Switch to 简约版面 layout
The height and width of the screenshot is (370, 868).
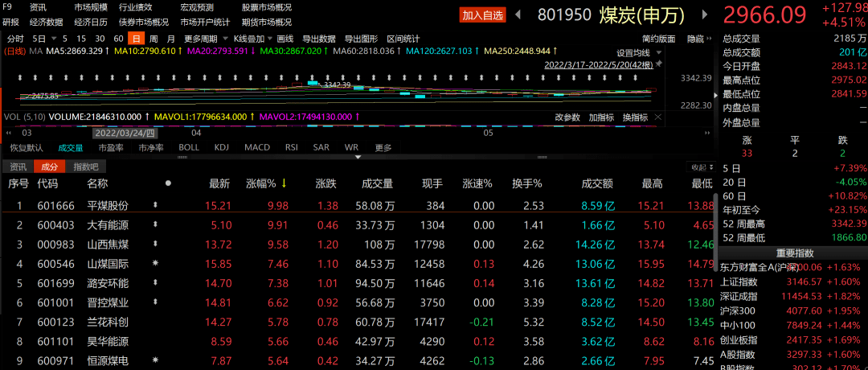pyautogui.click(x=659, y=39)
